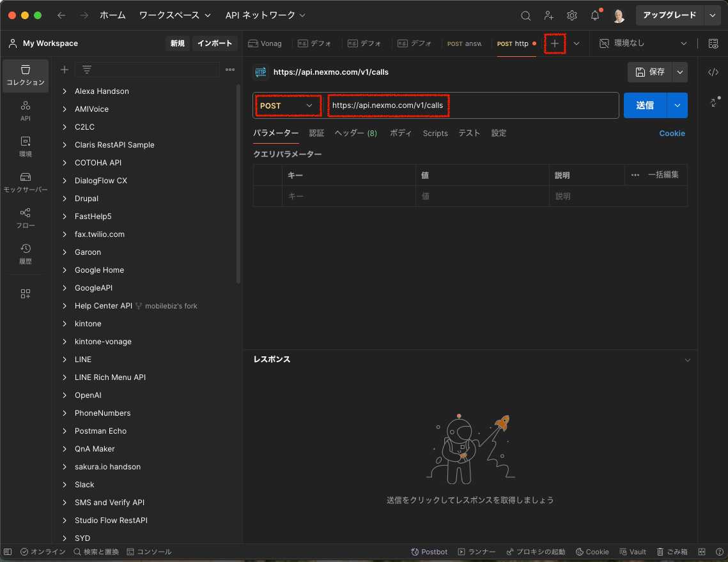Toggle two-pane layout icon in status bar
The image size is (728, 562).
(x=702, y=552)
